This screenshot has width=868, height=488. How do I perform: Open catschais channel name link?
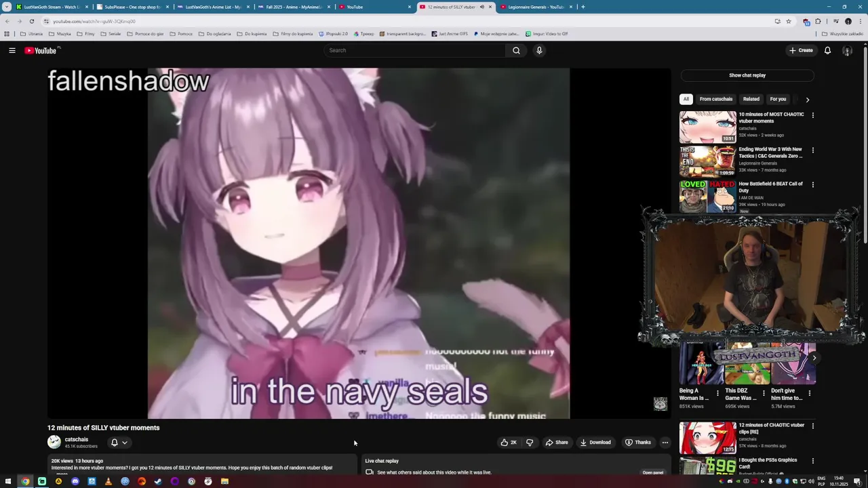point(77,439)
